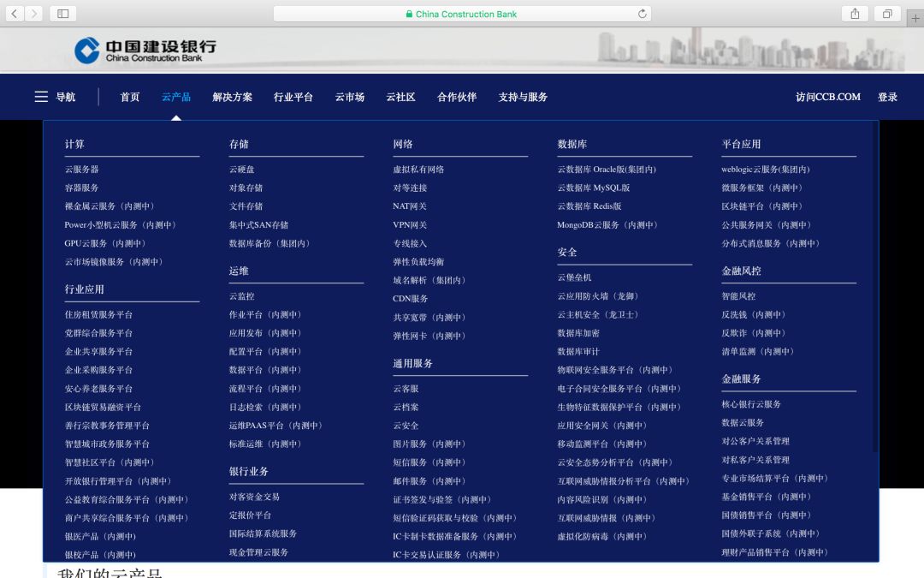Open the 数据云服务 link
924x578 pixels.
(743, 422)
